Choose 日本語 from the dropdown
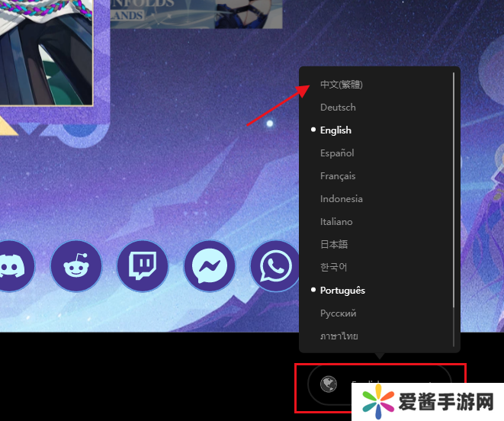The height and width of the screenshot is (421, 504). (333, 245)
